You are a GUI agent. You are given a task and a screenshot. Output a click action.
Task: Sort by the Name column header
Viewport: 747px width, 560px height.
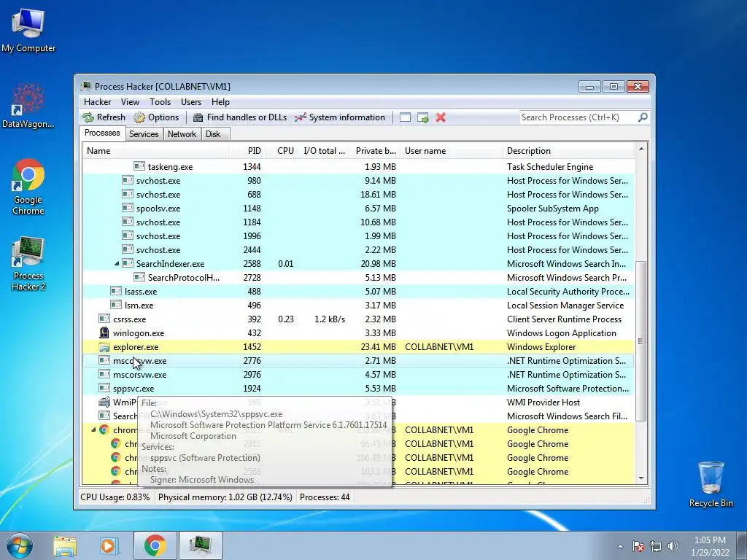click(155, 151)
